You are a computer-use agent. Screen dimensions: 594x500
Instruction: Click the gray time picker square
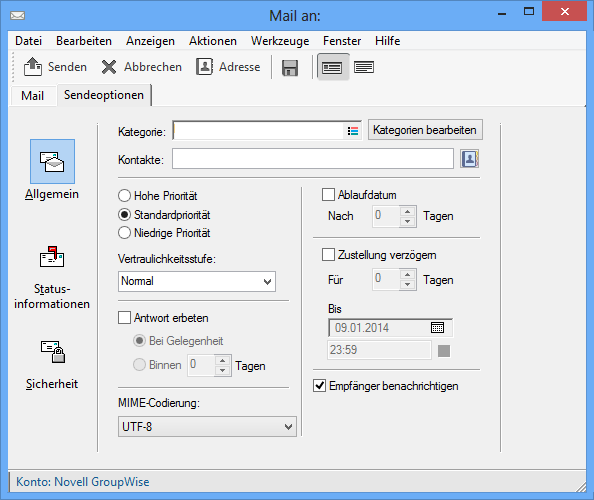[x=444, y=351]
